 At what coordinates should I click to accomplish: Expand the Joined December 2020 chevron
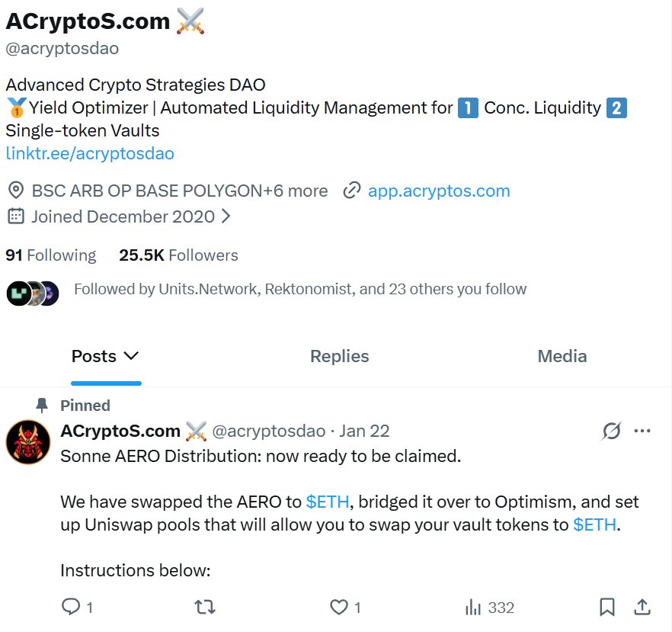226,217
